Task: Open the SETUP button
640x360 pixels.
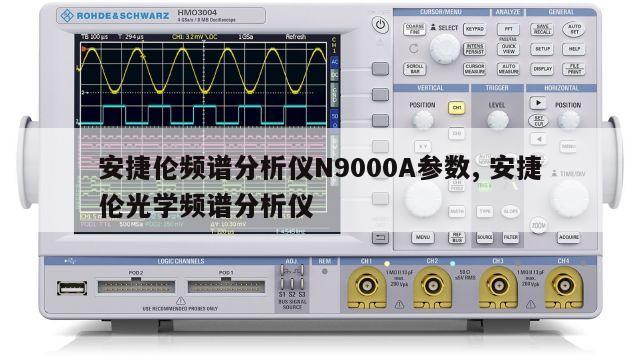Action: [x=542, y=49]
